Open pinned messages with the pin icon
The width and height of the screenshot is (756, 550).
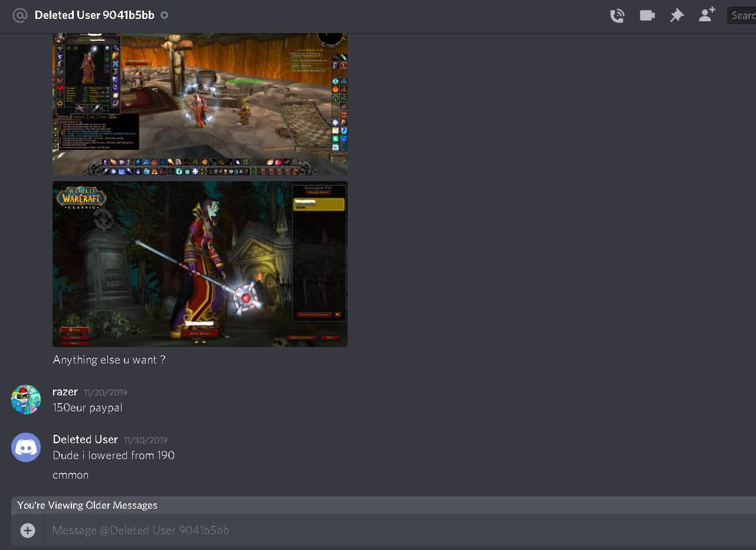pyautogui.click(x=677, y=16)
